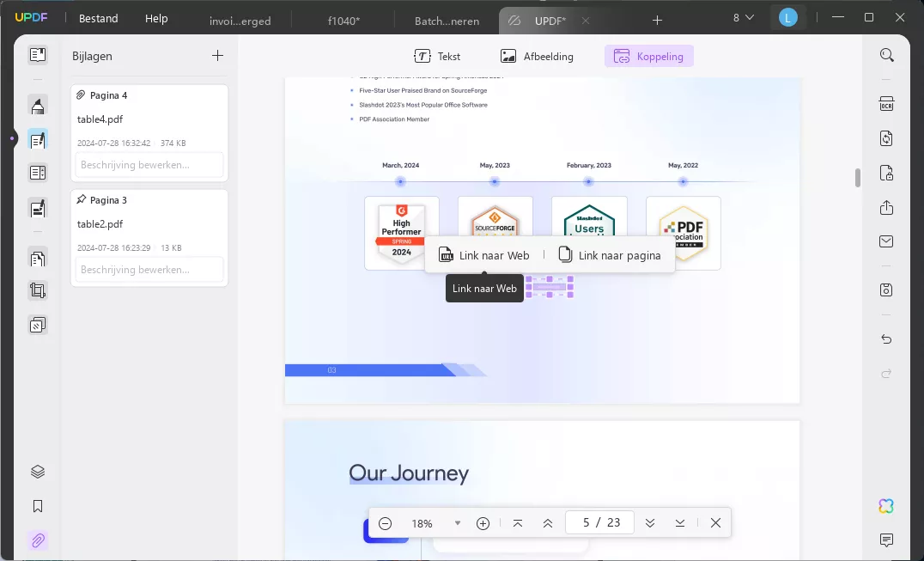The image size is (924, 561).
Task: Redo the last undone action
Action: click(887, 373)
